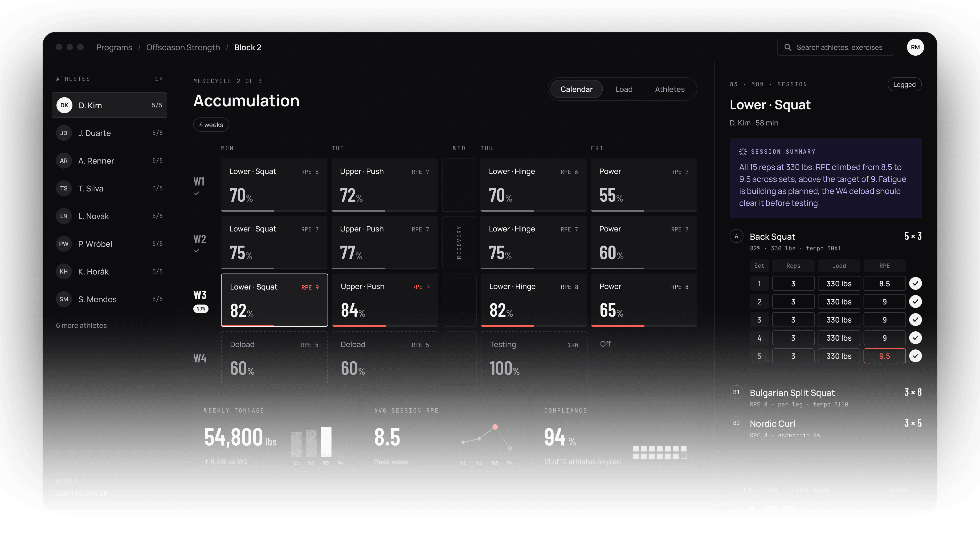Select the set 5 RPE 9.5 field
This screenshot has height=554, width=980.
click(884, 356)
